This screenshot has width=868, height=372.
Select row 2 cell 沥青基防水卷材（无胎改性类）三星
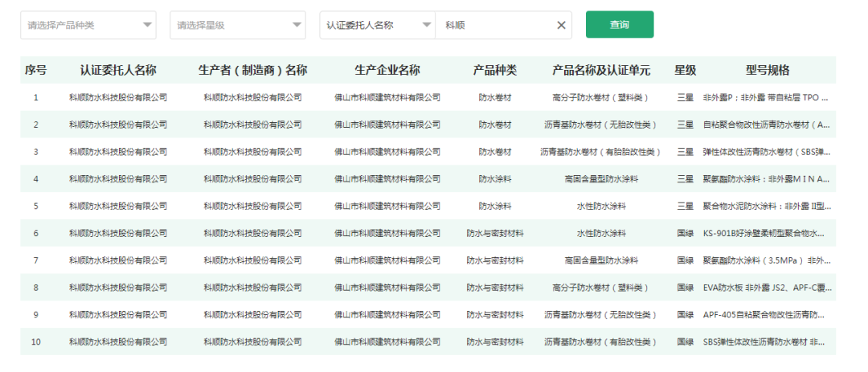click(600, 125)
